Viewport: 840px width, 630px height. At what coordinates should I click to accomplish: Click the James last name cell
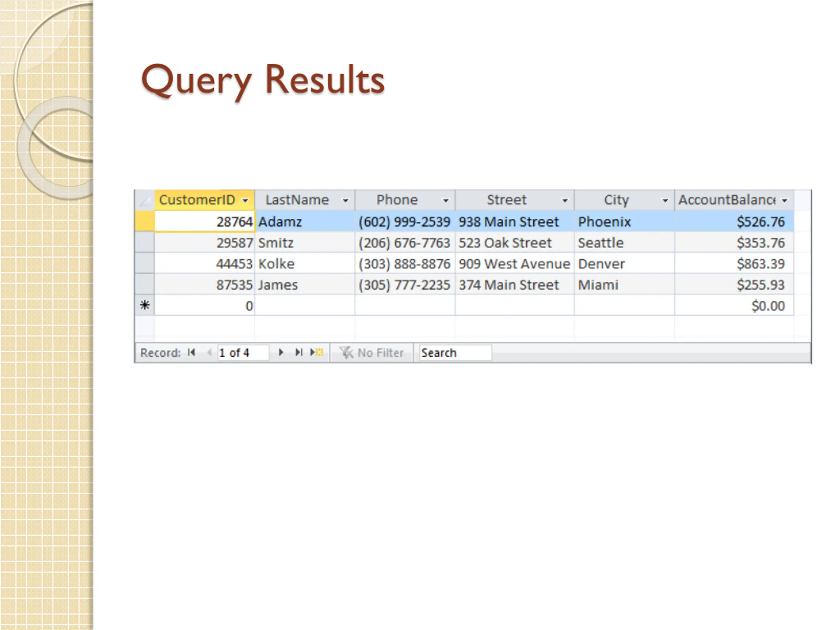tap(305, 284)
